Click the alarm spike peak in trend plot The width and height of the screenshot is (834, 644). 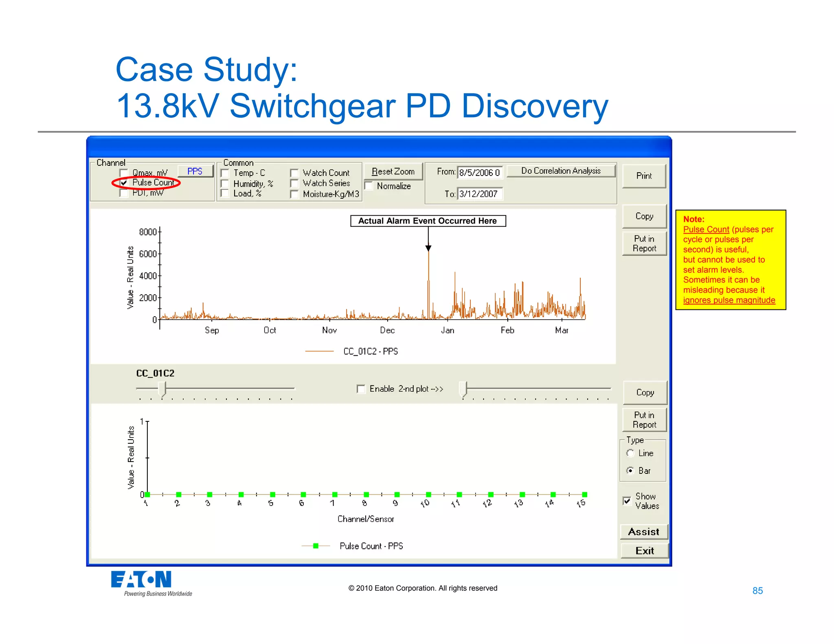pyautogui.click(x=428, y=252)
